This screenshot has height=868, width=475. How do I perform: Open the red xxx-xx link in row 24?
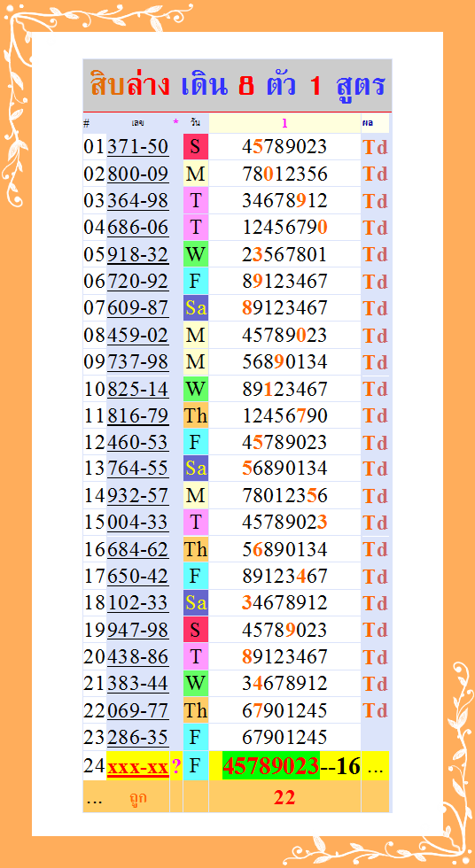(x=138, y=767)
